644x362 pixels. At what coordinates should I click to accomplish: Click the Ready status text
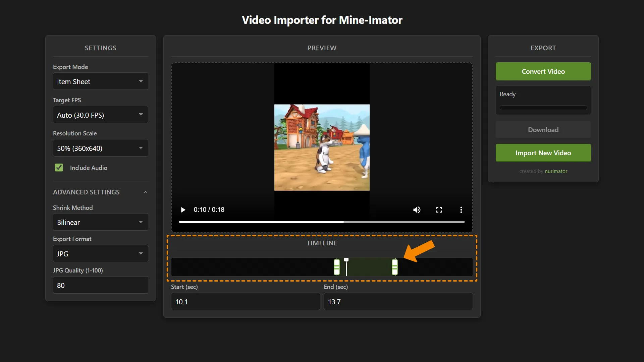click(x=507, y=94)
